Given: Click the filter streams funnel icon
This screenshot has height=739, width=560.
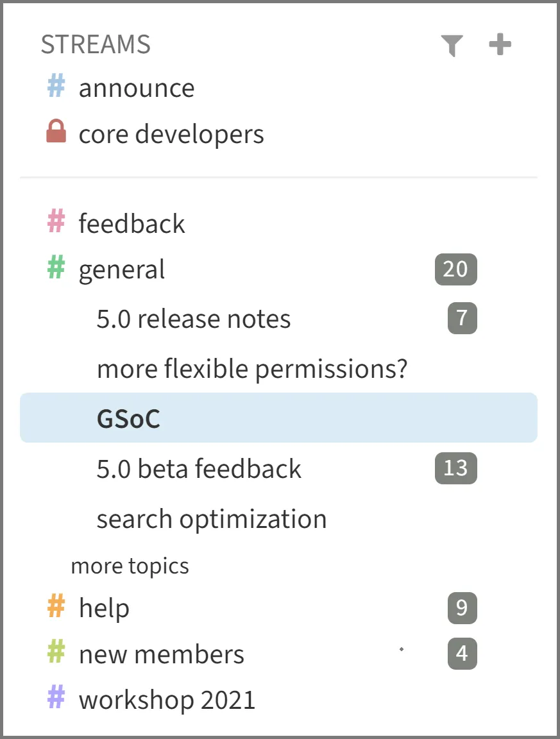Looking at the screenshot, I should pyautogui.click(x=452, y=46).
